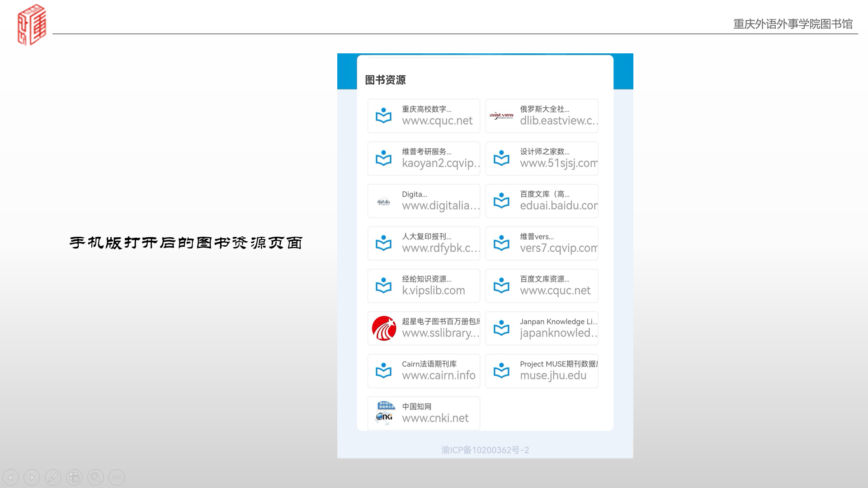Advance to next slide with forward arrow
868x488 pixels.
32,477
